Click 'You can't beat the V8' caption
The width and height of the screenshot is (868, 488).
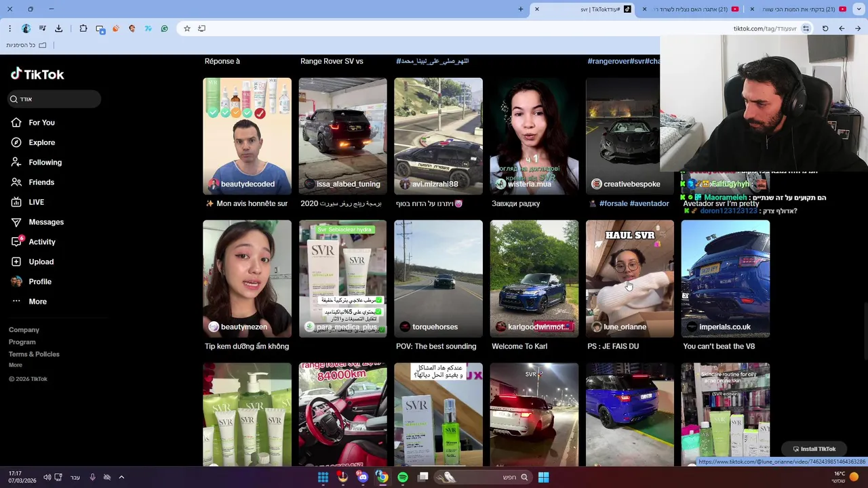point(719,346)
